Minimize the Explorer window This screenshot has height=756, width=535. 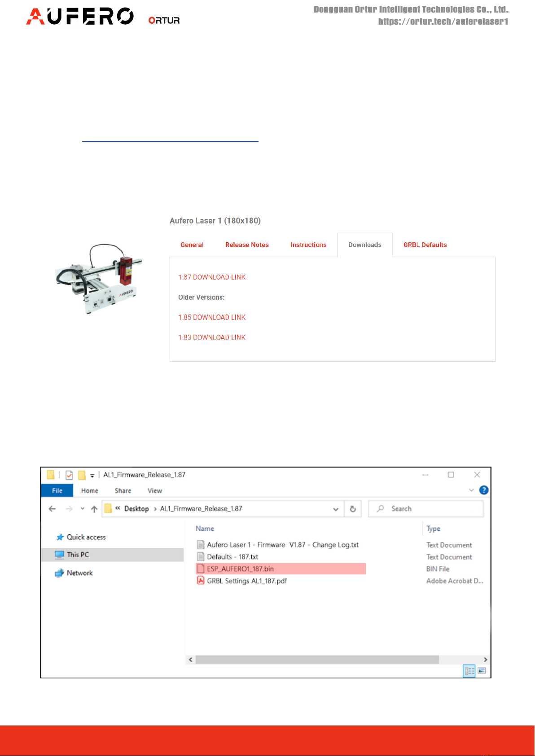pos(425,475)
